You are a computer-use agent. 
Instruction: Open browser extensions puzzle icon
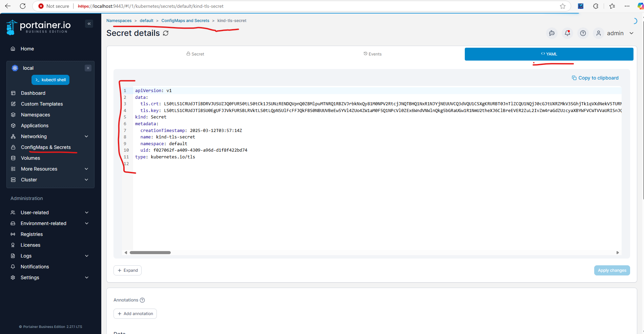pos(596,6)
